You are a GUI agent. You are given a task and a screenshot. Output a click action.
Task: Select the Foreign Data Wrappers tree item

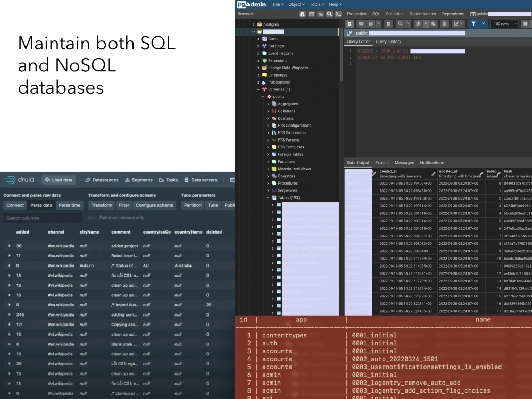click(288, 68)
